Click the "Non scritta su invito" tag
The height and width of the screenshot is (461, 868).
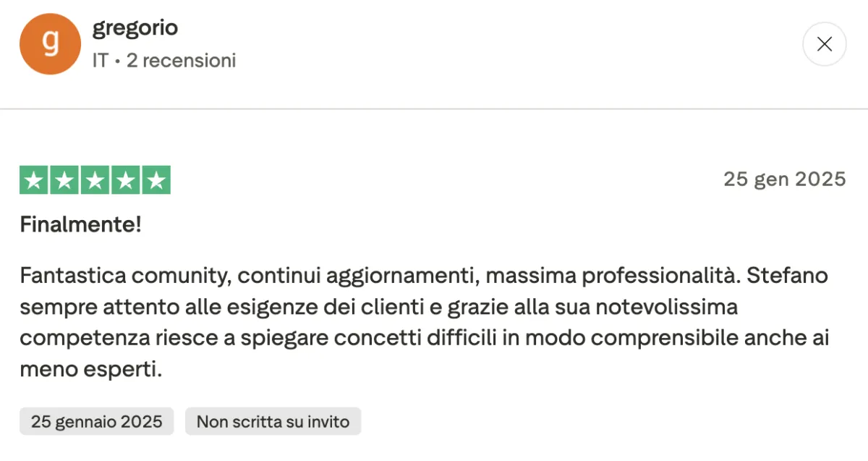click(x=273, y=421)
